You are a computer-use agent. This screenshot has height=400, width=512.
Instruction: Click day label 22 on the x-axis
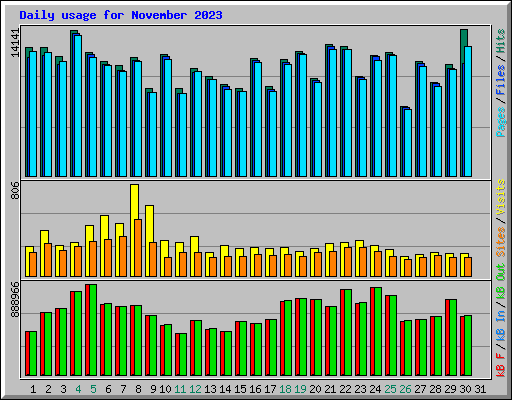[x=345, y=389]
